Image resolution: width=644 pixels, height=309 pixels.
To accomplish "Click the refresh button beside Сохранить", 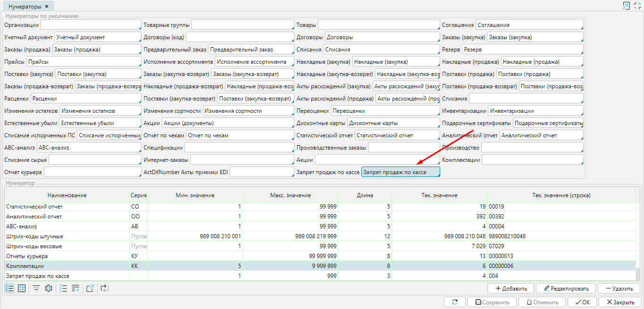I will click(455, 302).
